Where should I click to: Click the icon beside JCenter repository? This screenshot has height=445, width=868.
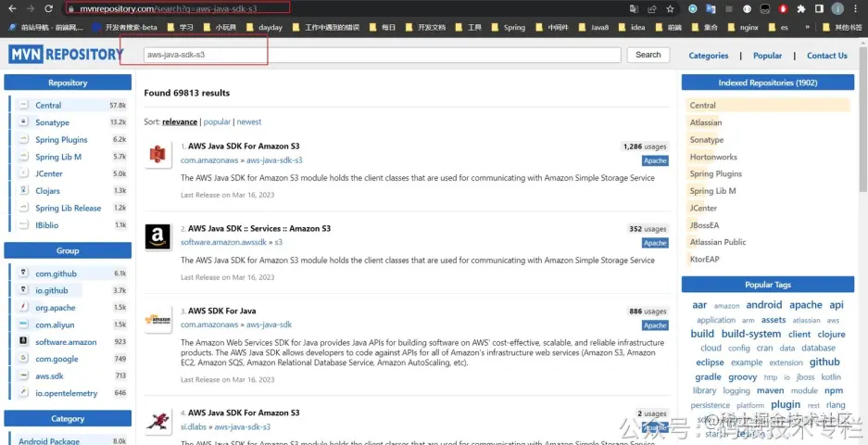coord(24,173)
